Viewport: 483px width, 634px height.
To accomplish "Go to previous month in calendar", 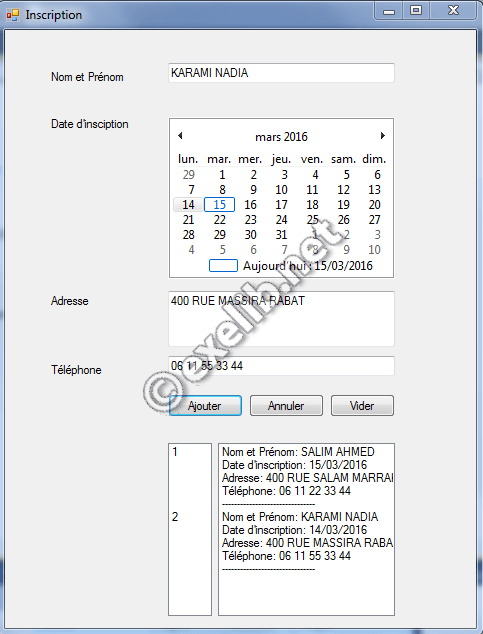I will pos(180,135).
